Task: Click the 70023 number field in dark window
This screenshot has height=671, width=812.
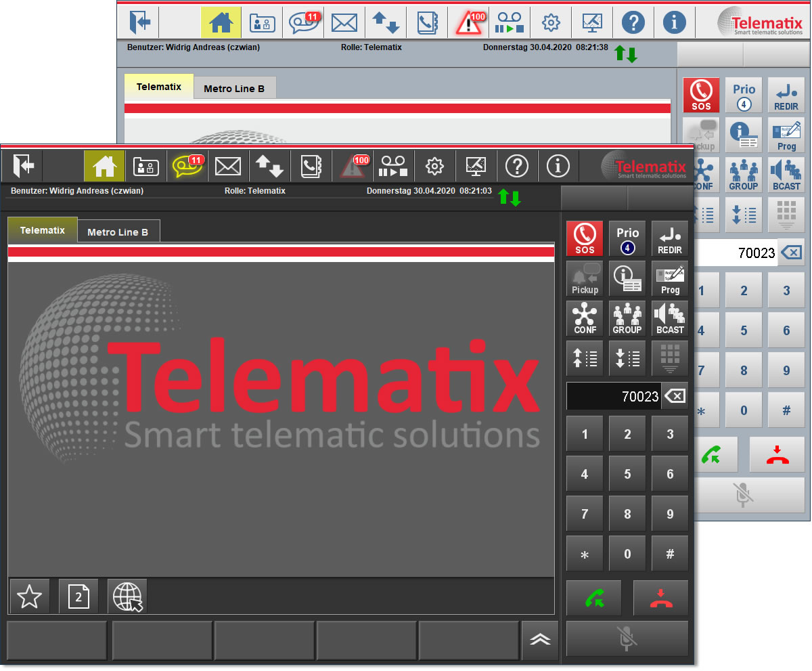Action: [x=614, y=396]
